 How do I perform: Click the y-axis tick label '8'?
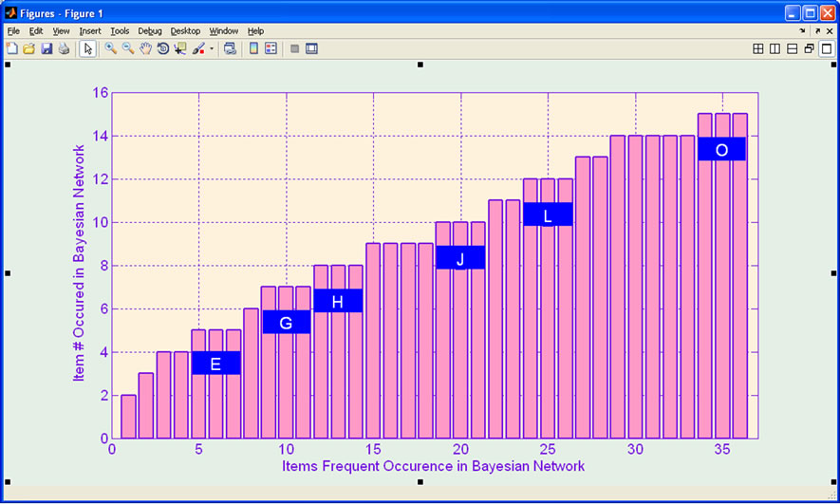coord(104,266)
